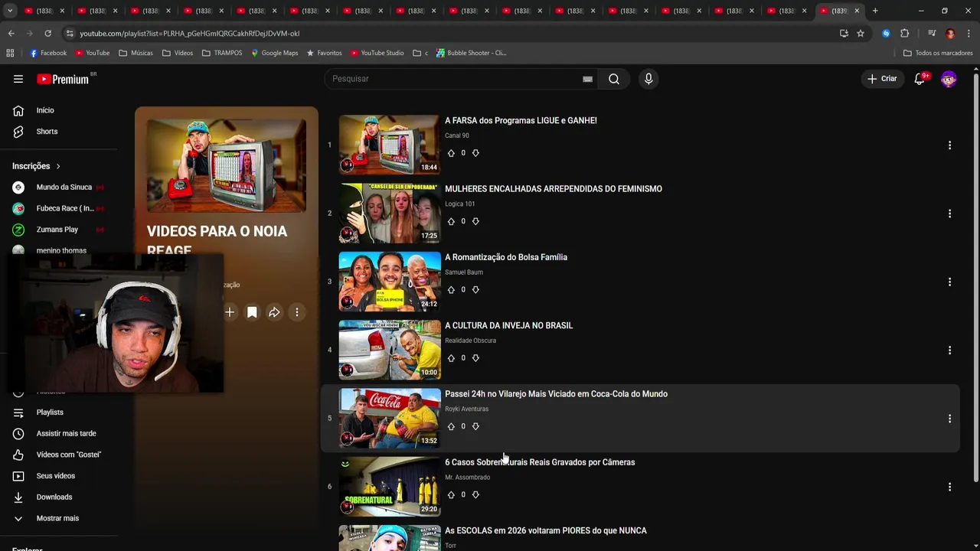Open Playlists in sidebar
The image size is (980, 551).
click(x=50, y=412)
